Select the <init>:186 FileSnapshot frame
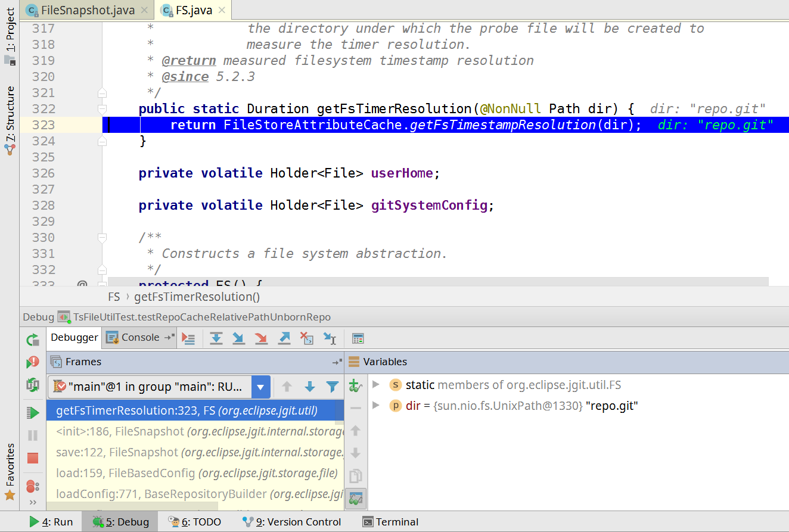 195,431
